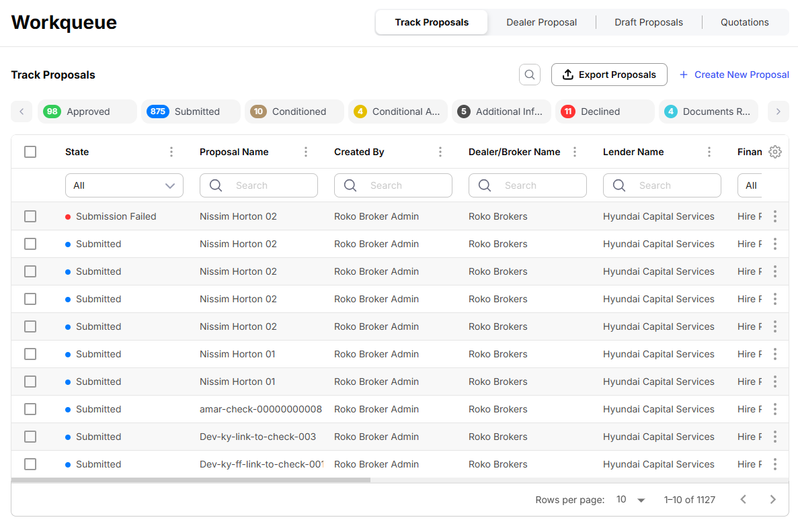Check amar-check-00000000008 row checkbox

[x=30, y=409]
